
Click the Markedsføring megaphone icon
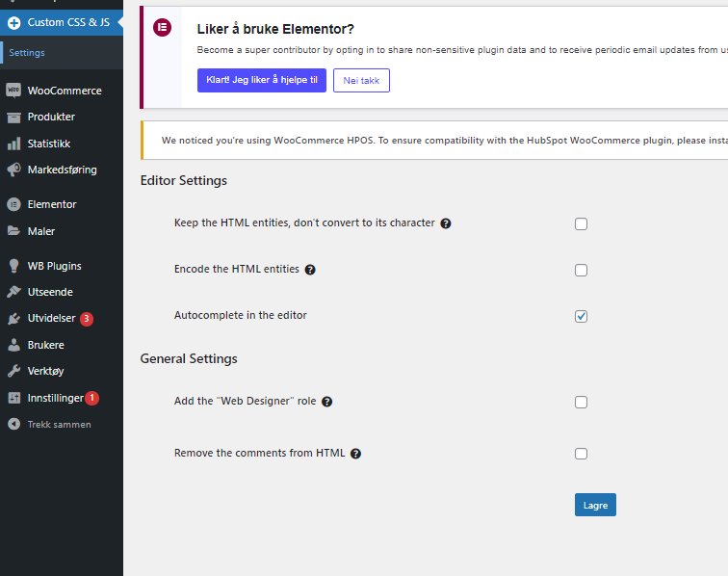[x=13, y=170]
